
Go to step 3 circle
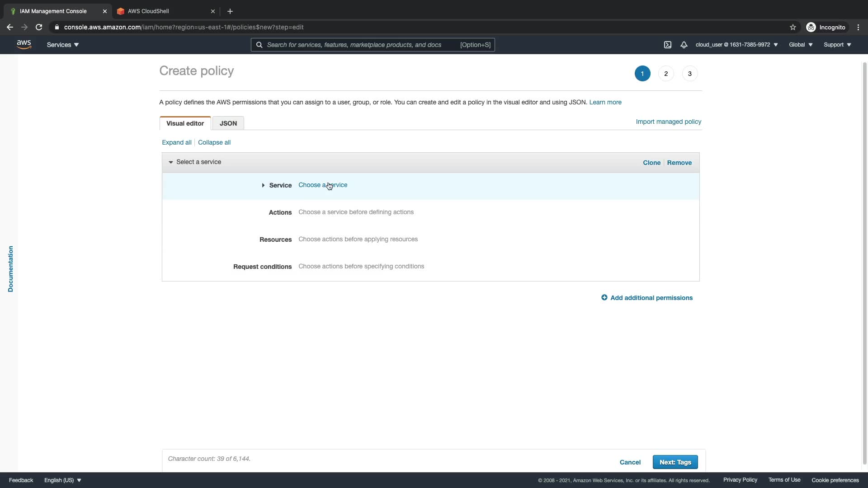click(x=689, y=74)
